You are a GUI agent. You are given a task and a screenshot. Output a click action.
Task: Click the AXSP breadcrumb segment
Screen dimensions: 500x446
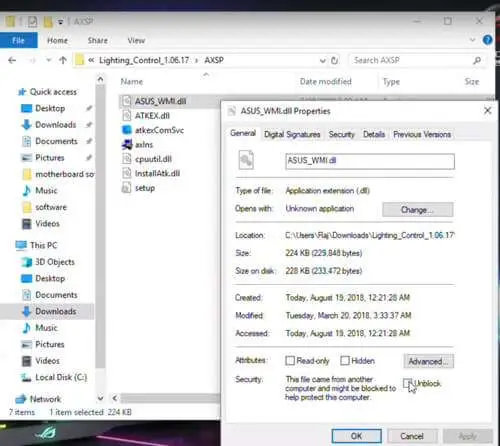pyautogui.click(x=214, y=60)
